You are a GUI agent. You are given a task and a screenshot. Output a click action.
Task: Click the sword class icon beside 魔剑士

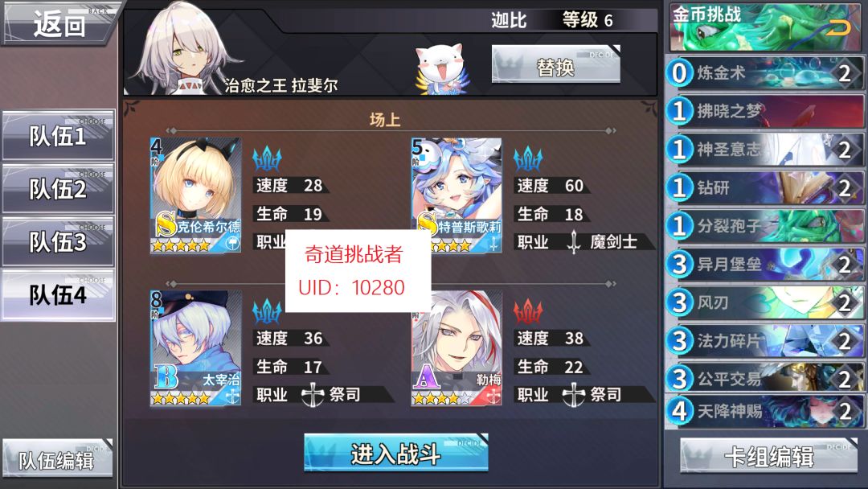tap(574, 243)
